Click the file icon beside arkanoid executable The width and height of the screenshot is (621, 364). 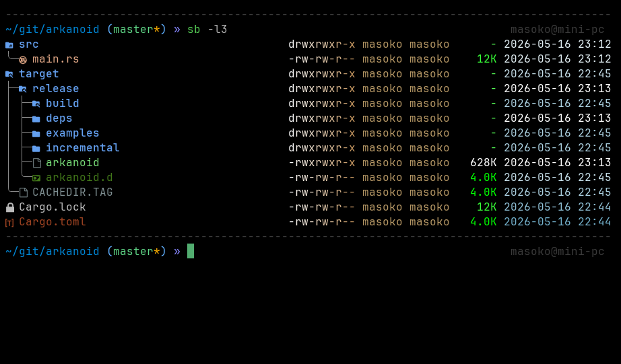(37, 163)
